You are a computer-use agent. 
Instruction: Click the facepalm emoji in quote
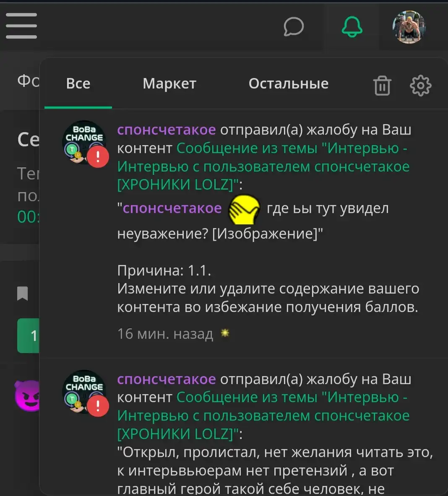pyautogui.click(x=244, y=209)
